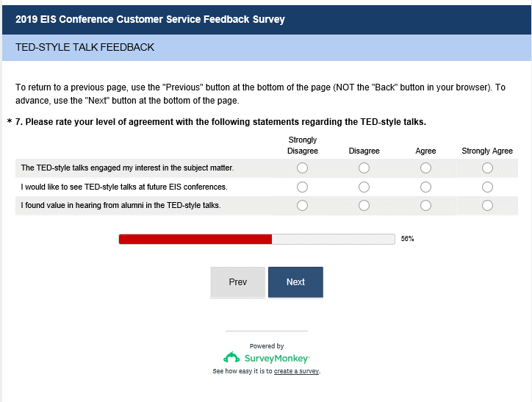Mark Agree for hearing from alumni
The image size is (532, 402).
425,206
